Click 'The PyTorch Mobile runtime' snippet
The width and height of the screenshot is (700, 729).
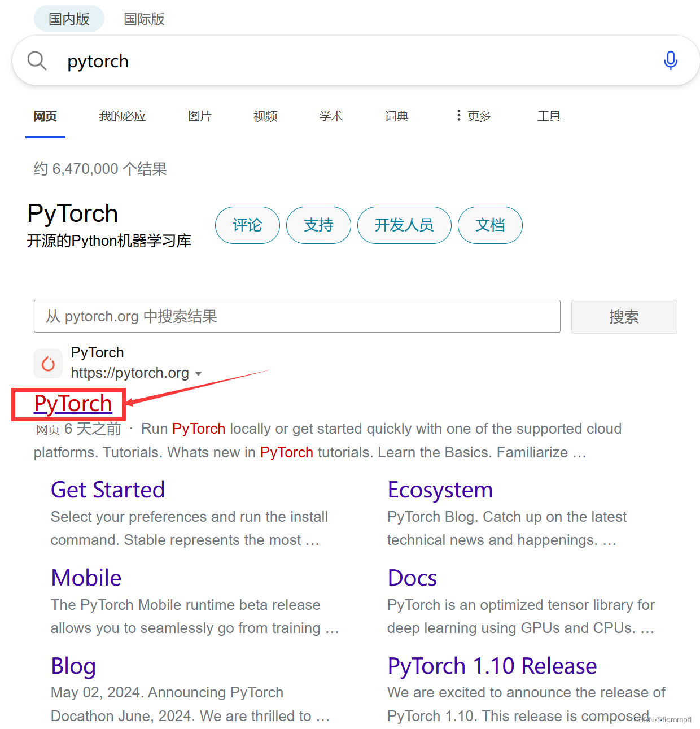click(x=195, y=617)
